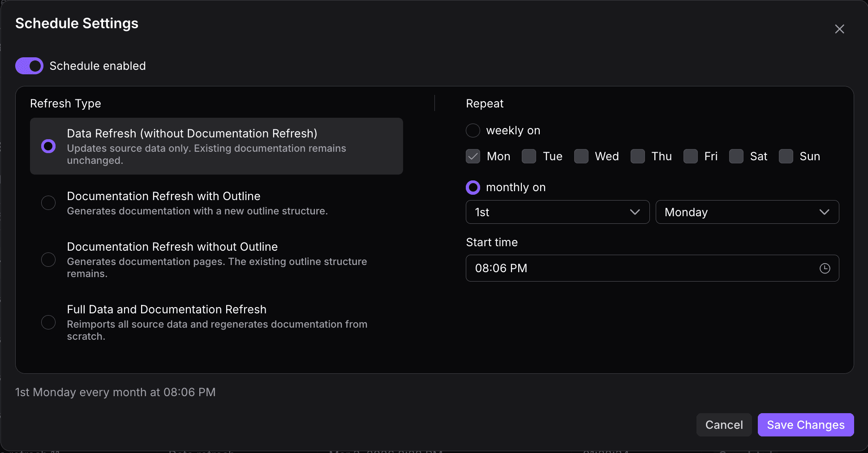The height and width of the screenshot is (453, 868).
Task: Click the Save Changes button
Action: (x=805, y=425)
